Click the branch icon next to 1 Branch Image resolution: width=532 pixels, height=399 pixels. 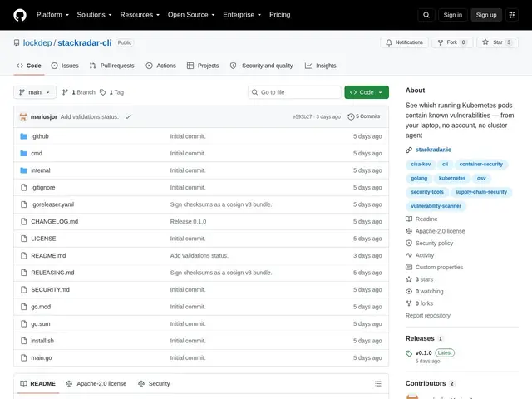tap(65, 92)
